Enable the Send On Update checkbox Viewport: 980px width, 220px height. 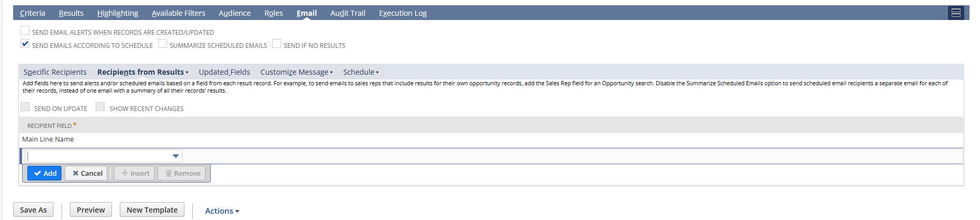click(x=25, y=107)
